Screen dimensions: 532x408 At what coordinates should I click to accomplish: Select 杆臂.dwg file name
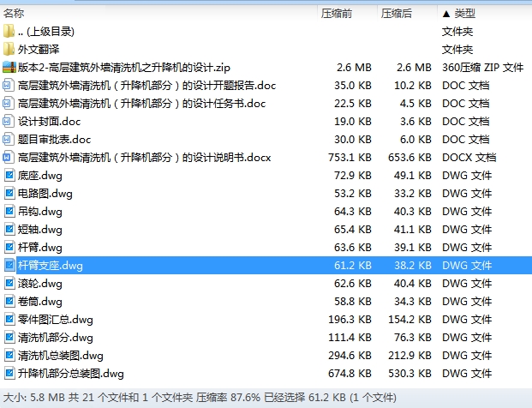(40, 247)
